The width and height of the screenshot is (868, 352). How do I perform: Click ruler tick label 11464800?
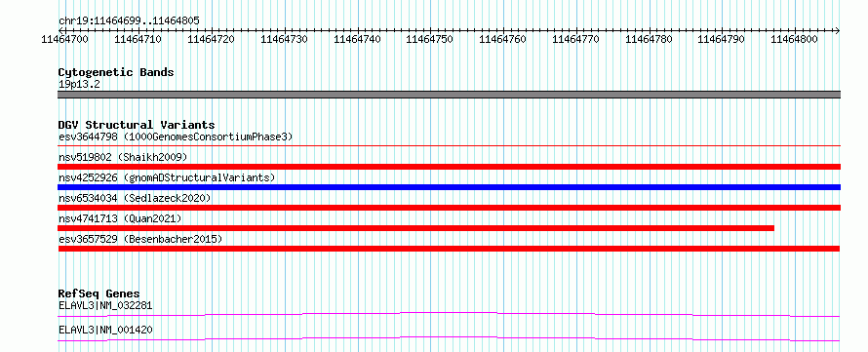pyautogui.click(x=795, y=39)
